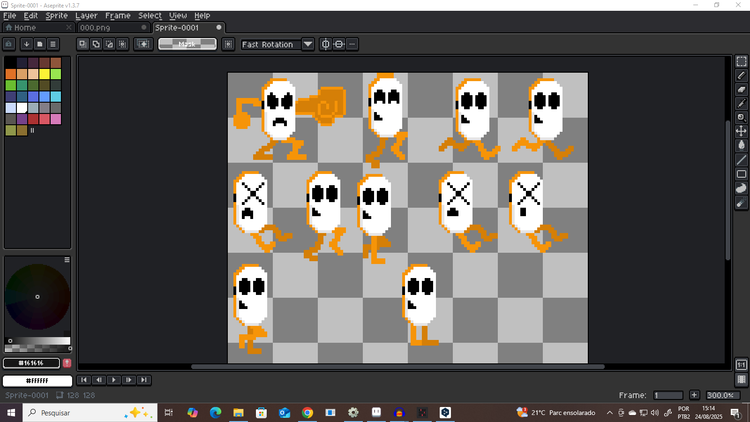Go to first frame

(x=84, y=380)
